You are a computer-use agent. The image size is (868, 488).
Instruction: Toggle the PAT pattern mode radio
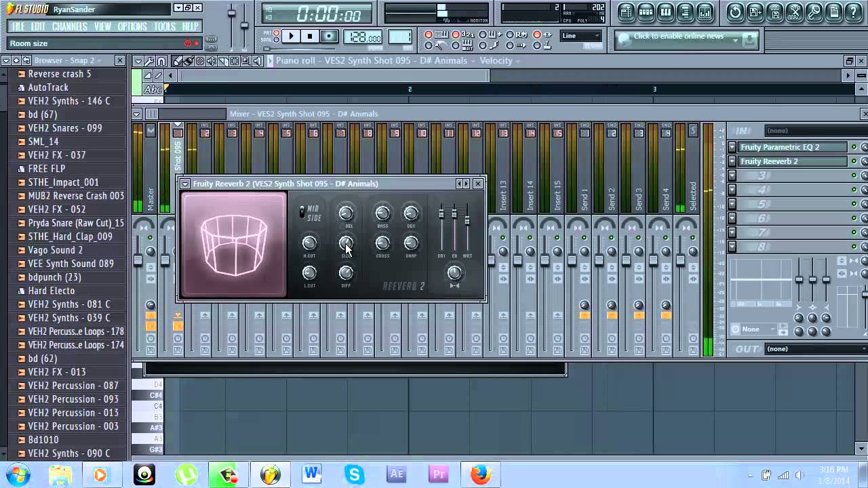point(275,33)
